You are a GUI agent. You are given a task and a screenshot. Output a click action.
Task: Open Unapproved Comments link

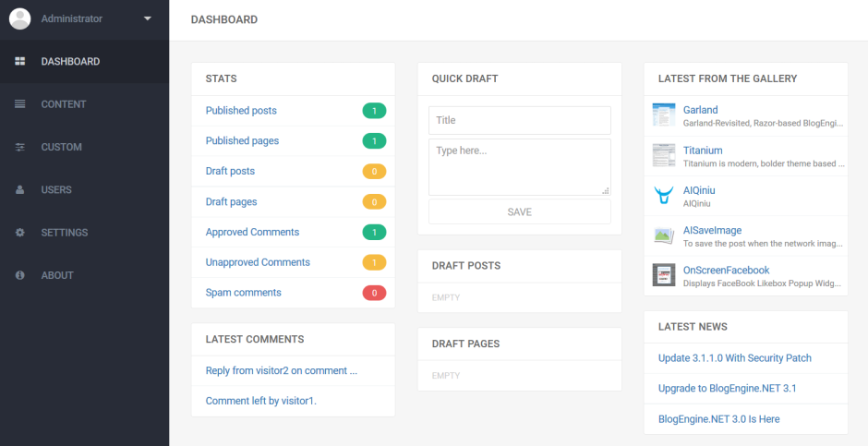pos(258,262)
